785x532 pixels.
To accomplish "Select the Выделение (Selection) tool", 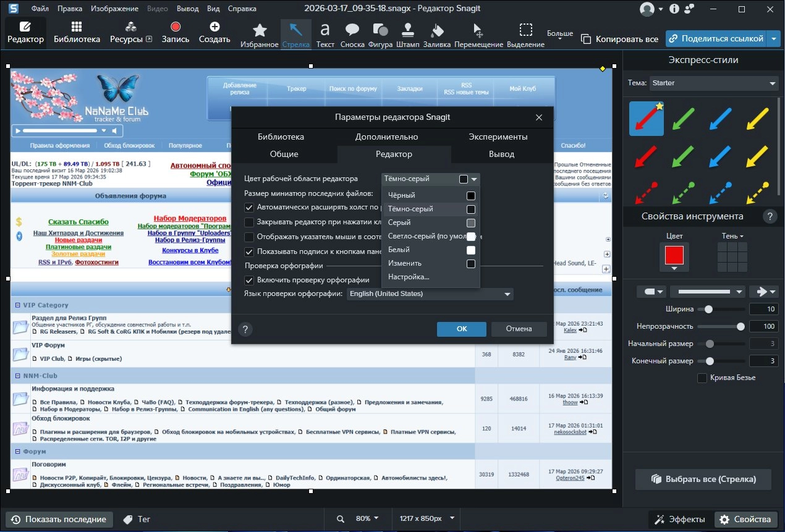I will coord(525,35).
